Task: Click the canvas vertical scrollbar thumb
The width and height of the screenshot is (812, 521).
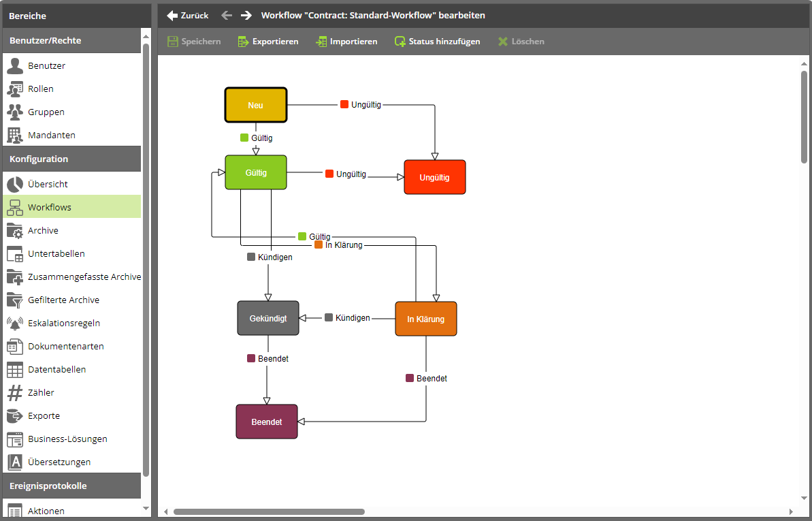Action: [804, 117]
